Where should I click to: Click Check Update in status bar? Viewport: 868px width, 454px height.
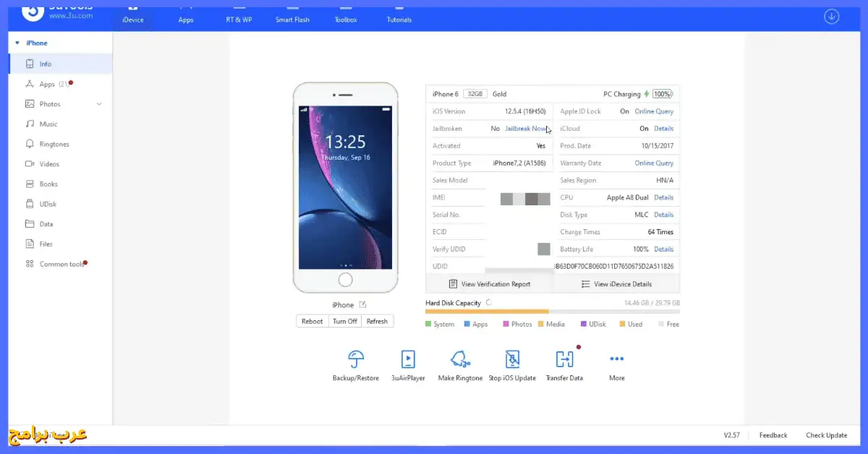[827, 435]
